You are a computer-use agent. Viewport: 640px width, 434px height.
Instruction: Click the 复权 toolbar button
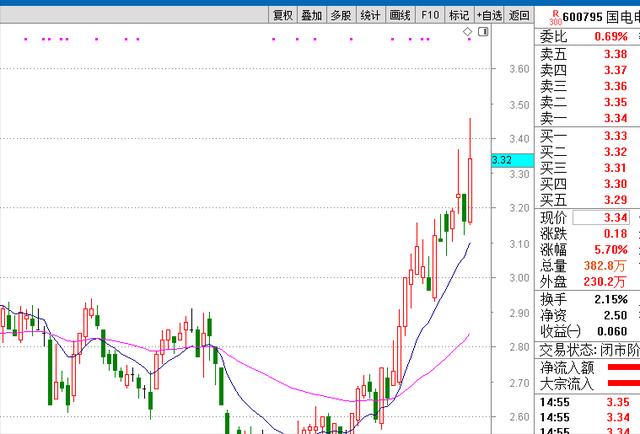pyautogui.click(x=283, y=15)
